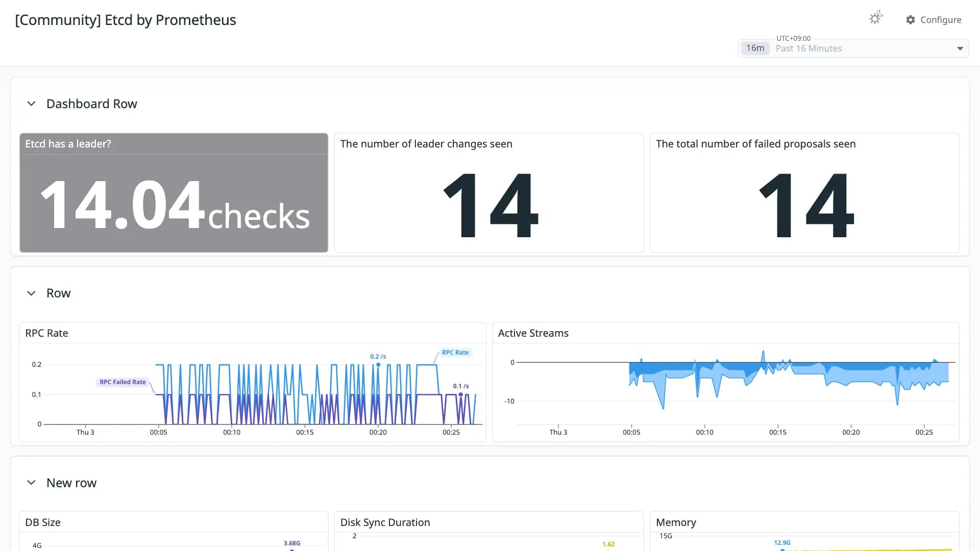
Task: Click the DB Size widget title
Action: (x=43, y=522)
